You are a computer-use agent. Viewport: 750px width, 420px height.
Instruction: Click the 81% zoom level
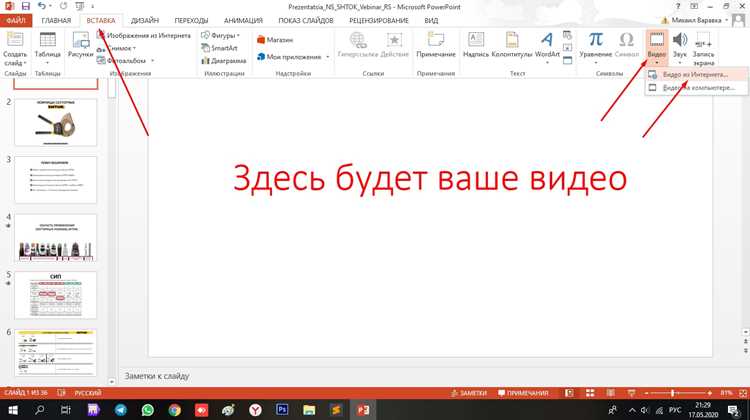(727, 393)
